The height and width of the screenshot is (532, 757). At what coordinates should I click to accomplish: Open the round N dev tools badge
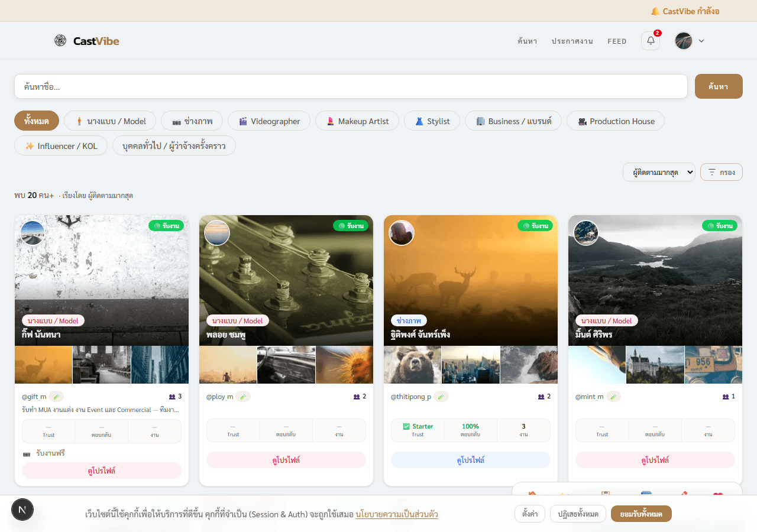pos(22,509)
